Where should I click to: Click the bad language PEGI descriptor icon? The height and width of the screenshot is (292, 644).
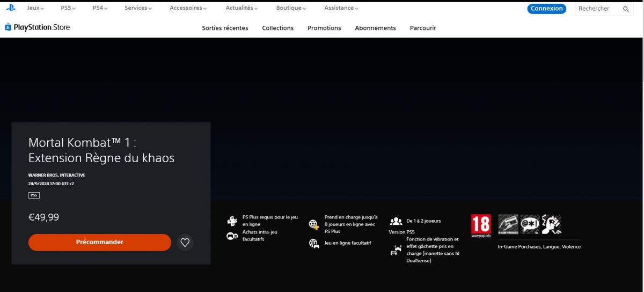click(x=530, y=224)
